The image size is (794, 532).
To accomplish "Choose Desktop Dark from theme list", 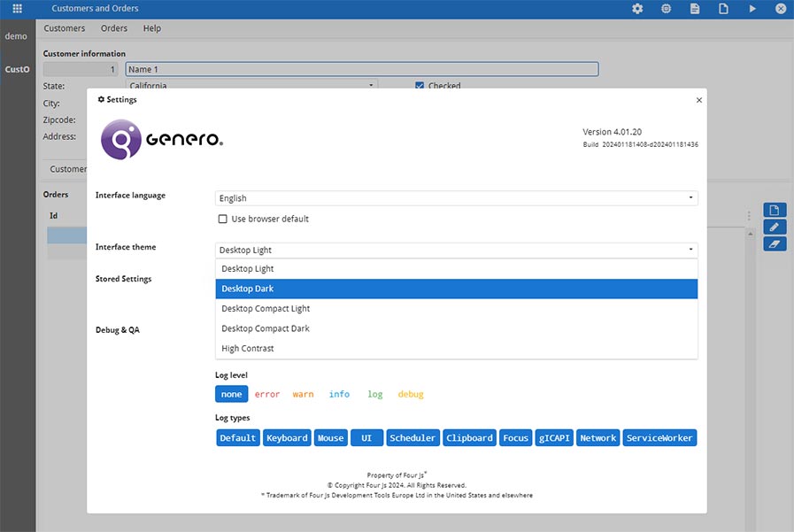I will 456,289.
